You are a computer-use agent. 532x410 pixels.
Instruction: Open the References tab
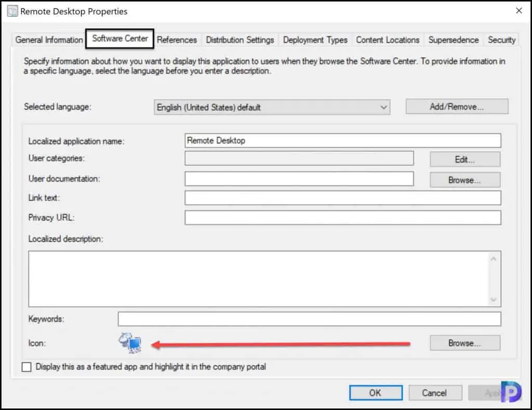pyautogui.click(x=177, y=39)
